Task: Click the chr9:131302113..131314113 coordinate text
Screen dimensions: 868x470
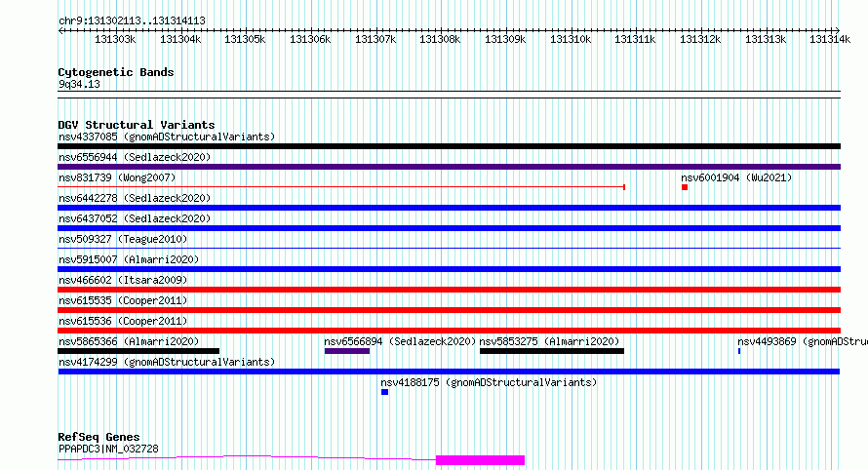Action: click(x=132, y=21)
